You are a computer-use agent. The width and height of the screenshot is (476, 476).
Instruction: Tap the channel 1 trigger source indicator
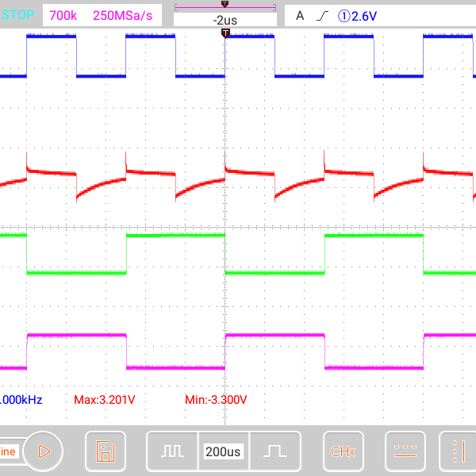[x=344, y=16]
